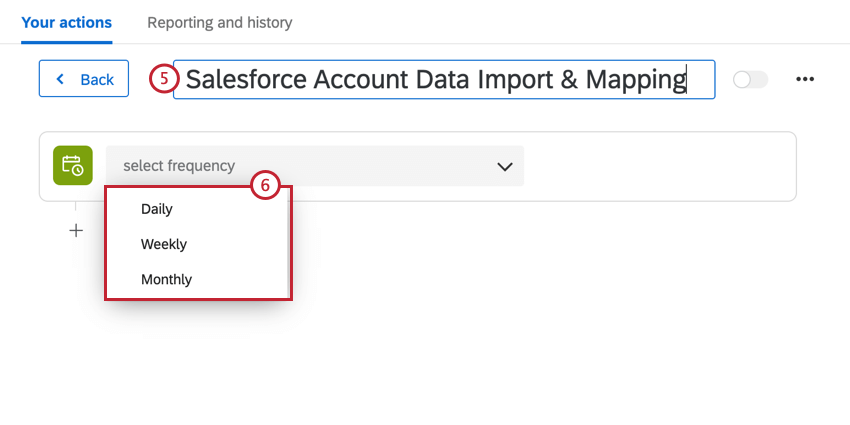Toggle the workflow on/off switch
Screen dimensions: 850x425
(750, 80)
